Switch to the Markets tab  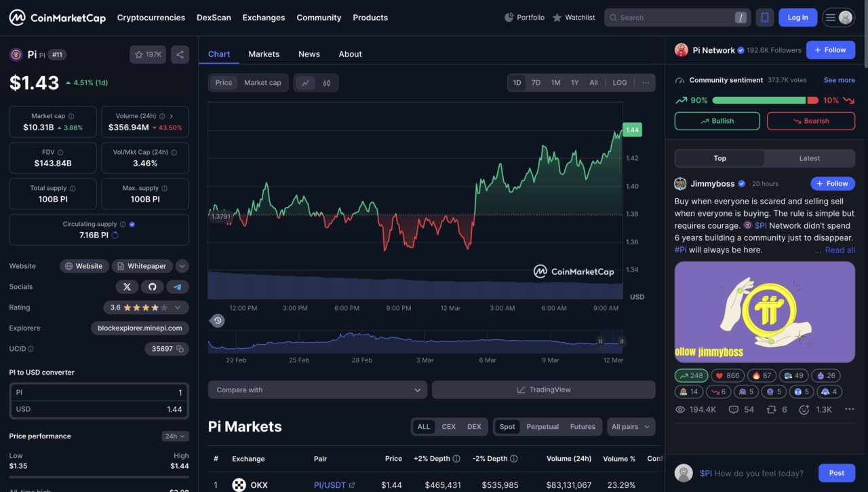coord(264,54)
